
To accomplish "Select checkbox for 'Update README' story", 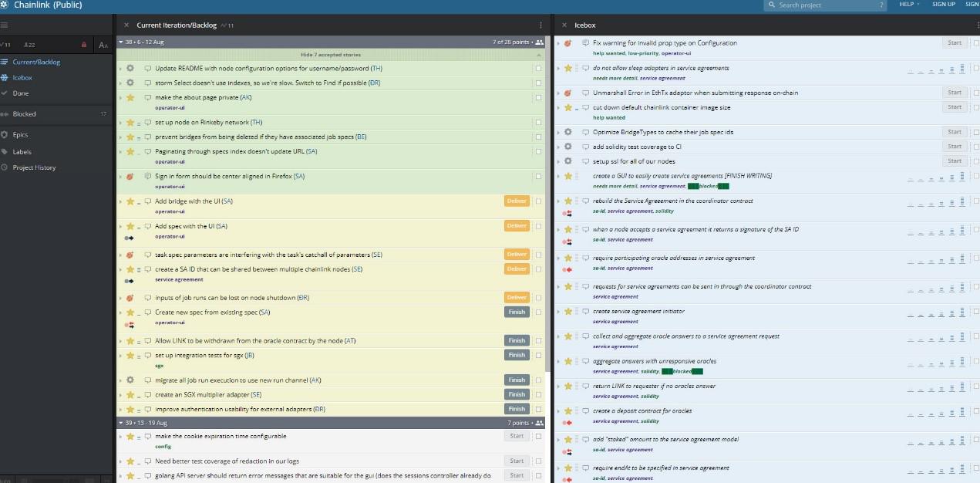I will coord(538,68).
